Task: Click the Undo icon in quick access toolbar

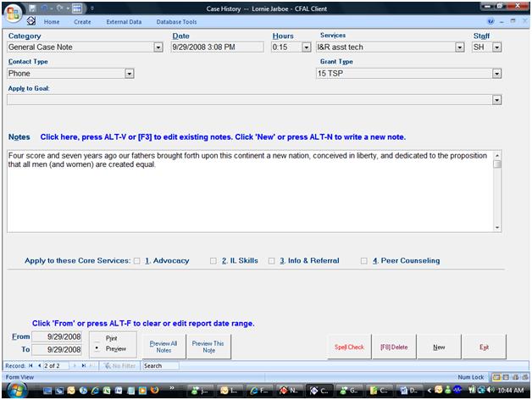Action: (x=44, y=8)
